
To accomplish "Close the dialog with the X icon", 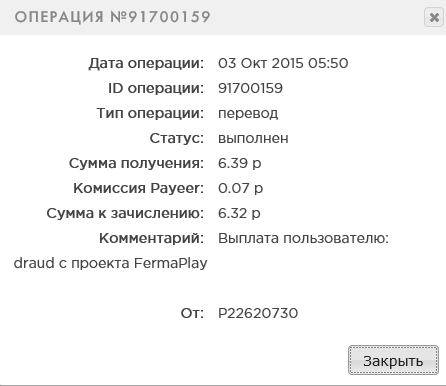I will click(434, 17).
